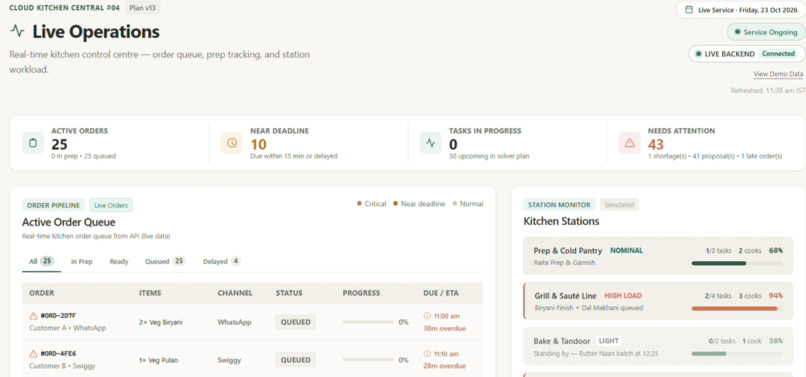Viewport: 806px width, 377px height.
Task: Click the Near Deadline count 10
Action: pos(259,145)
